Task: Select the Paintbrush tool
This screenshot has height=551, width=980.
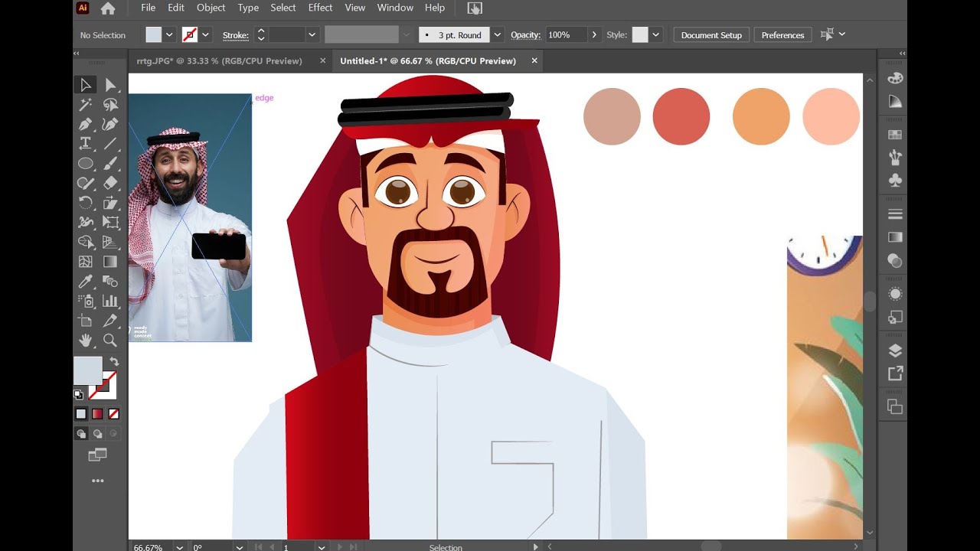Action: point(110,163)
